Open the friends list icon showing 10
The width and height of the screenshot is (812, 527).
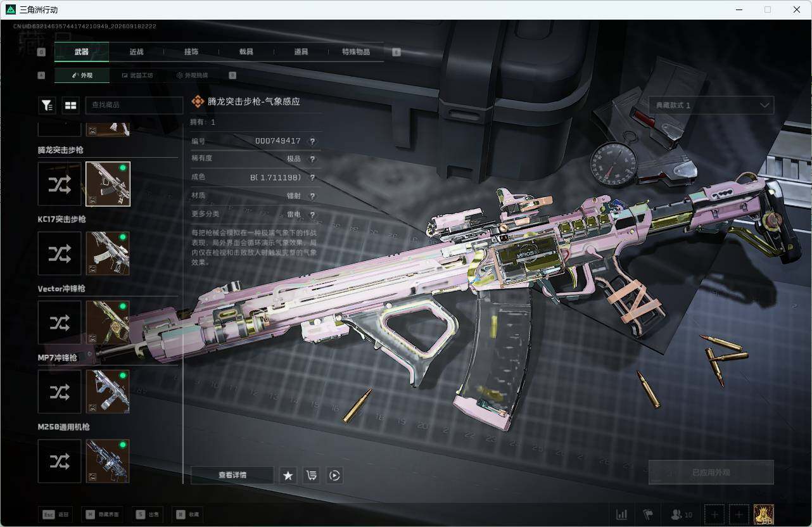coord(682,514)
